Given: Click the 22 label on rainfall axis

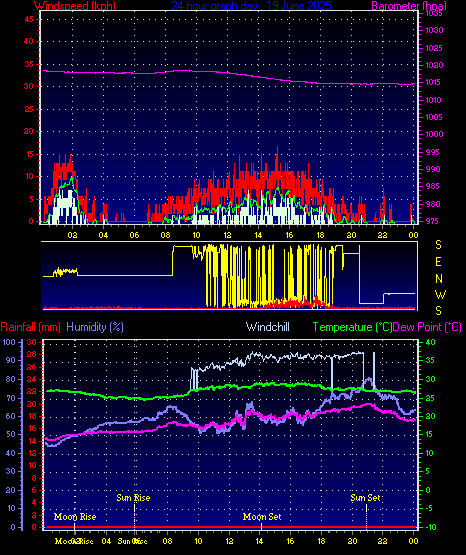Looking at the screenshot, I should pos(32,391).
